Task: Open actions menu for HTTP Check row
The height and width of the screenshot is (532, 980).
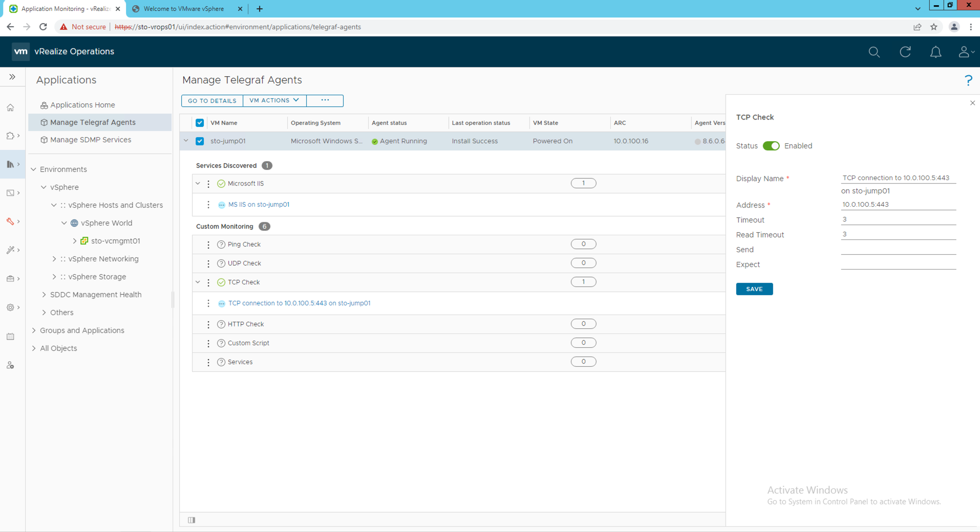Action: click(208, 324)
